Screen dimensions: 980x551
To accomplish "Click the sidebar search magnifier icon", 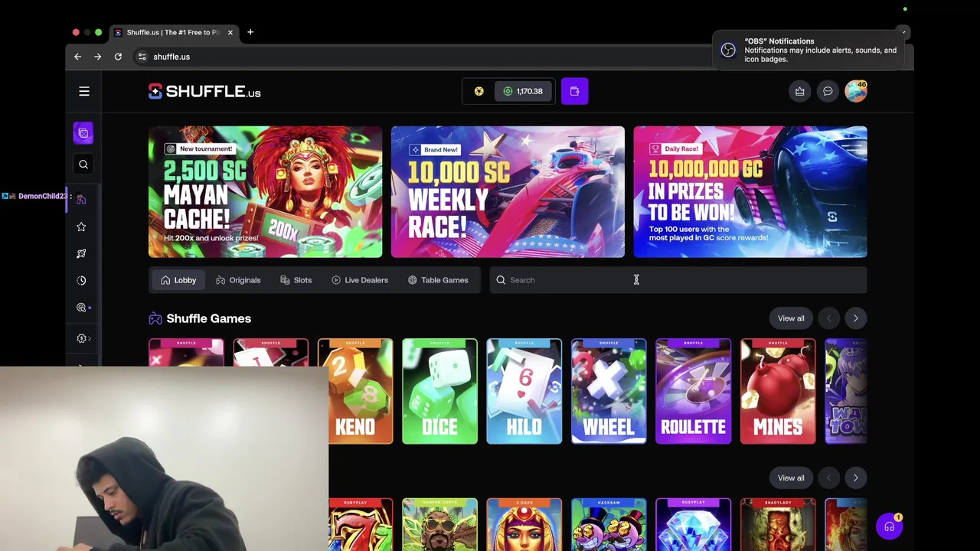I will point(83,165).
